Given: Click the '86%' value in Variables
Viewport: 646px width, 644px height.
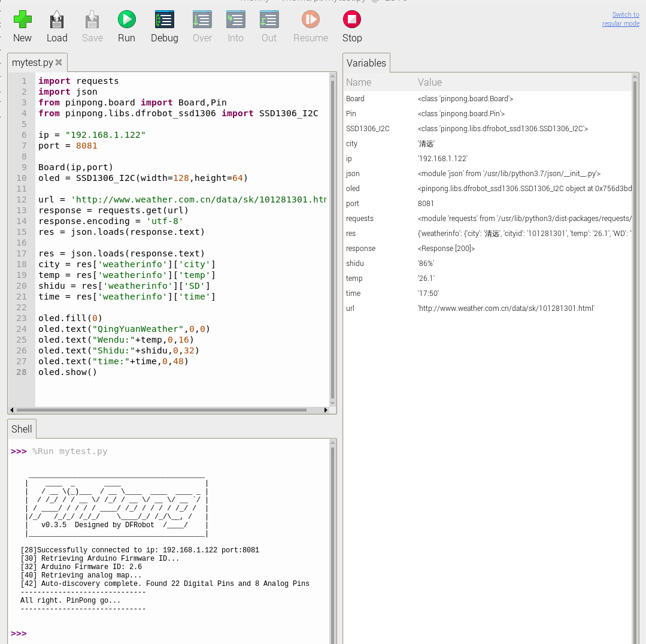Looking at the screenshot, I should 426,264.
